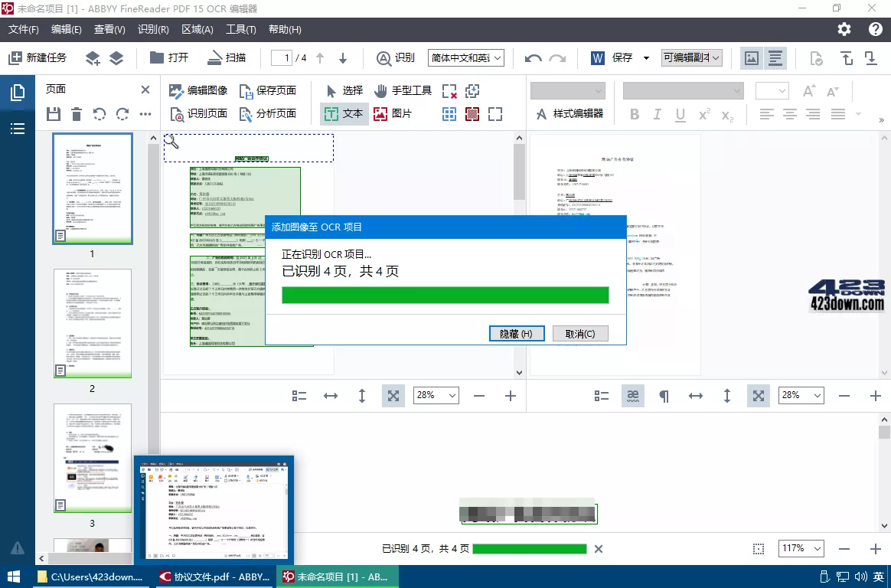891x588 pixels.
Task: Toggle bold formatting in text editor
Action: tap(634, 114)
